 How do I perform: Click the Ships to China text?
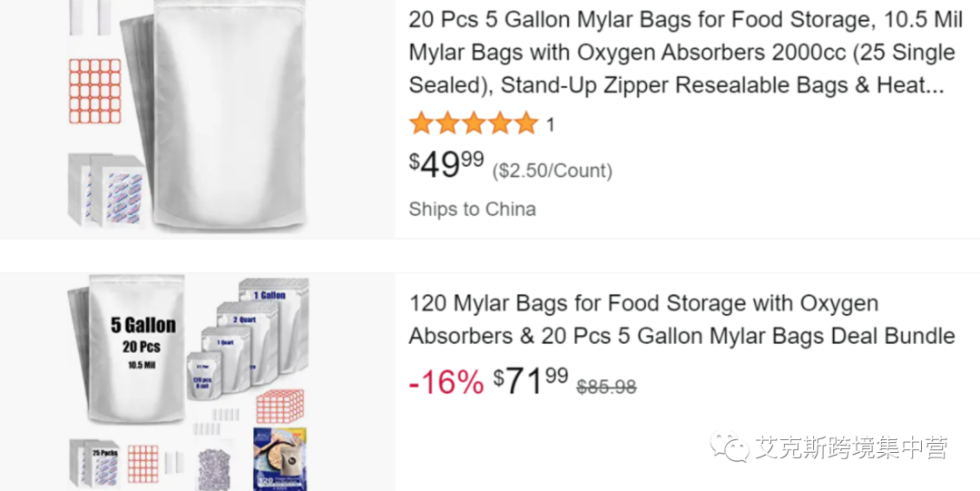(x=472, y=209)
